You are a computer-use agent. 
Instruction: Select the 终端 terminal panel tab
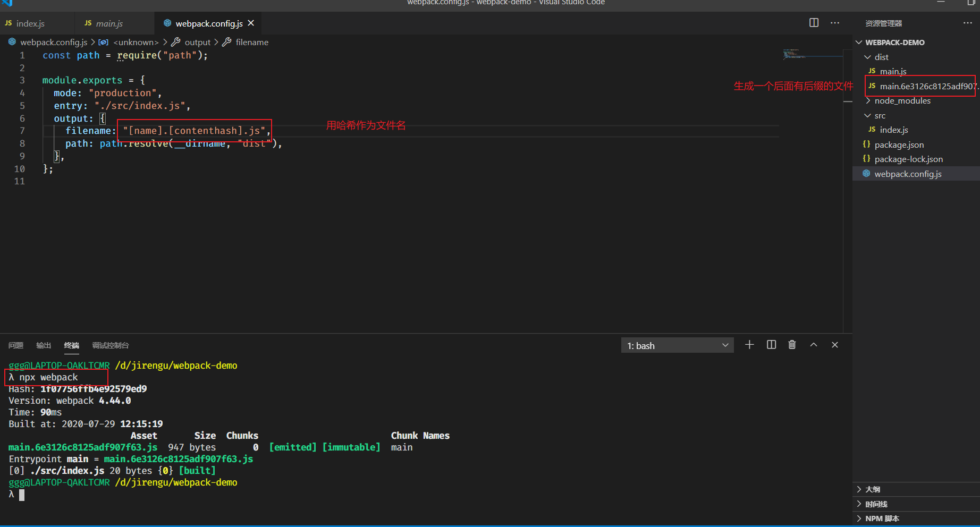72,345
